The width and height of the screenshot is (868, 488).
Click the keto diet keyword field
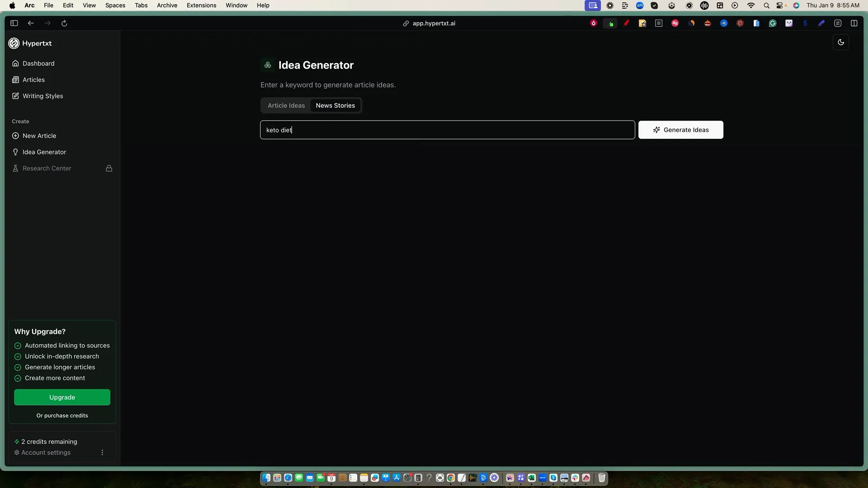point(447,130)
